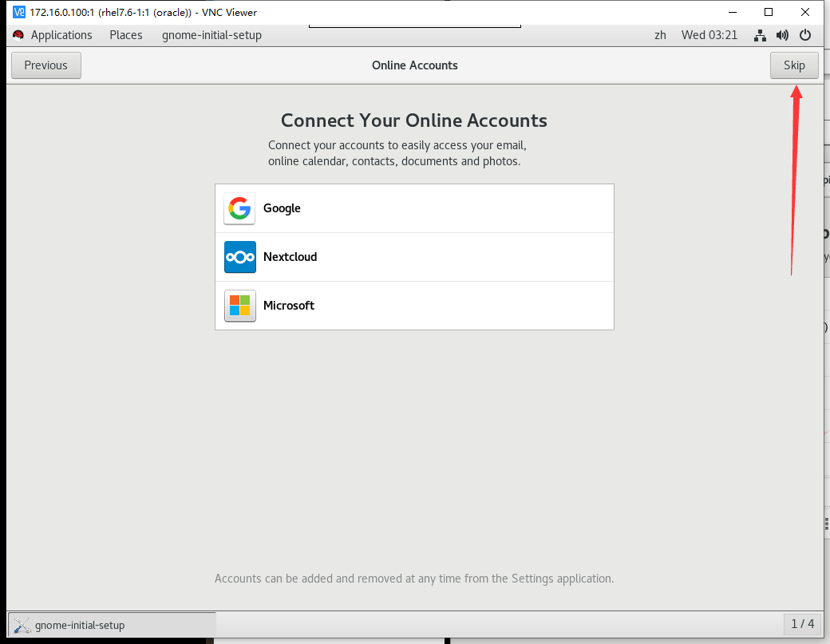Click the Accounts can be added footer note

[414, 579]
